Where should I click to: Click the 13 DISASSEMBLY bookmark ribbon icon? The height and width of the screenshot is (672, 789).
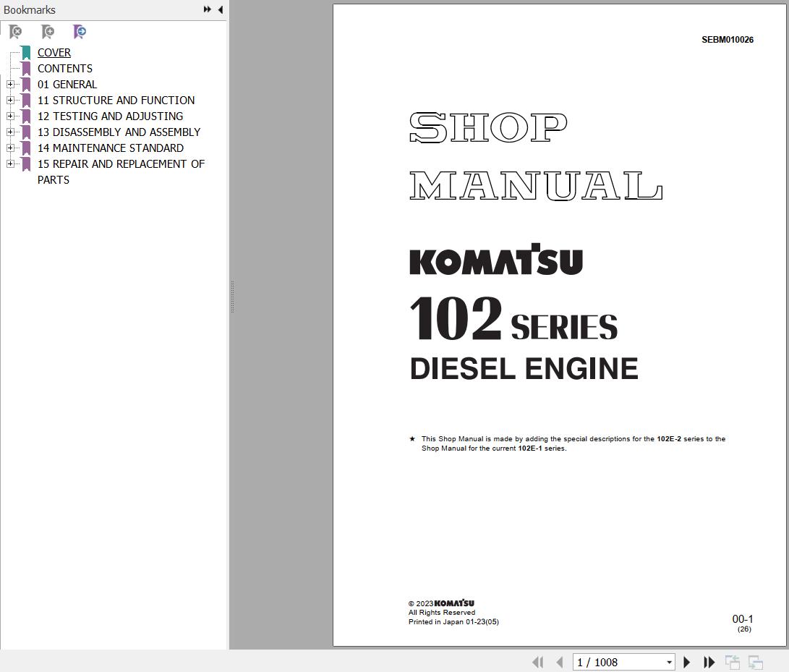pos(26,132)
